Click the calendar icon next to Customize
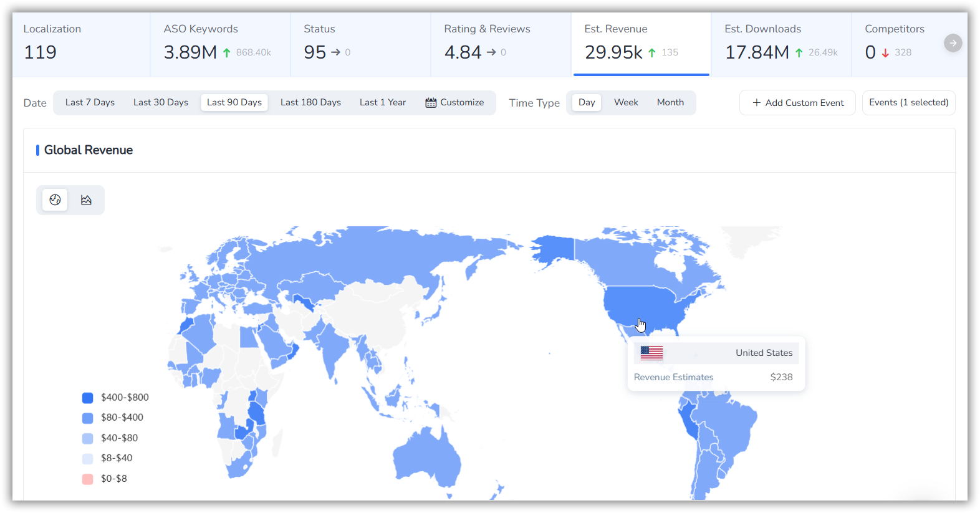Image resolution: width=980 pixels, height=513 pixels. pyautogui.click(x=431, y=103)
